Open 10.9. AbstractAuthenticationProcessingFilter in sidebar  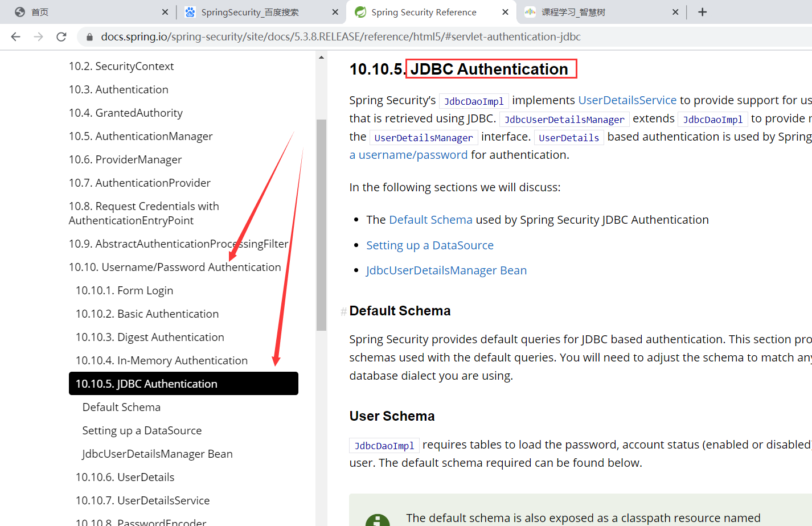(x=179, y=244)
